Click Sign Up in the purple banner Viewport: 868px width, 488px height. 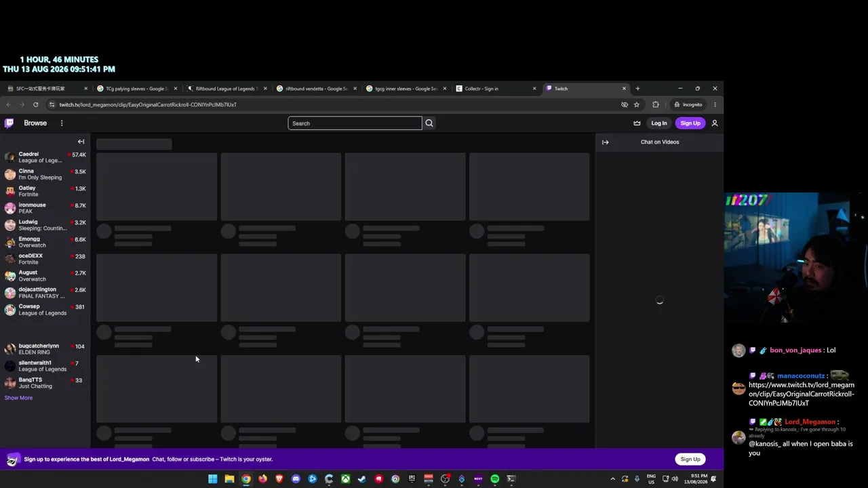pyautogui.click(x=690, y=459)
